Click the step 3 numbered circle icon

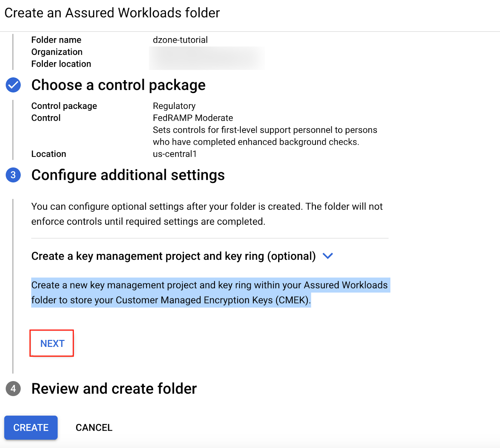coord(13,175)
